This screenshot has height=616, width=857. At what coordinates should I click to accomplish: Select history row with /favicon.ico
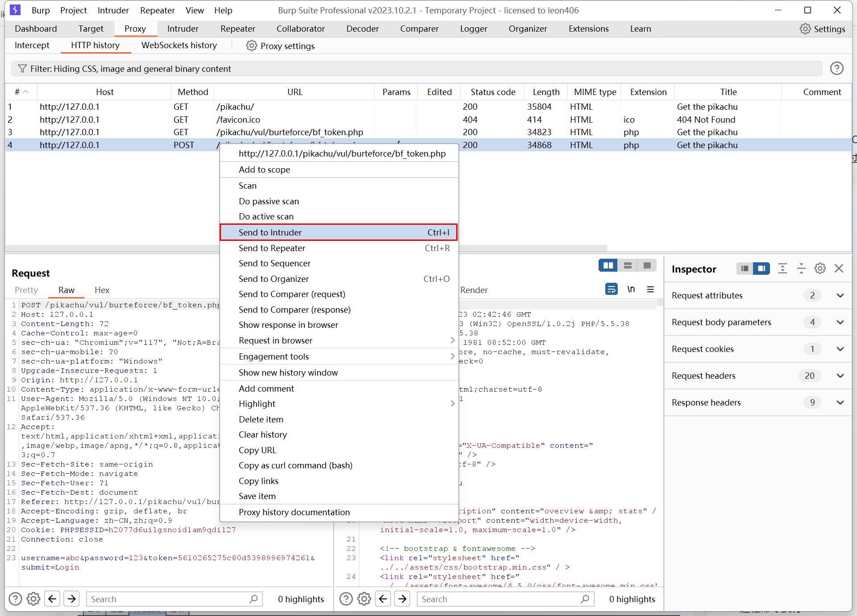tap(428, 120)
